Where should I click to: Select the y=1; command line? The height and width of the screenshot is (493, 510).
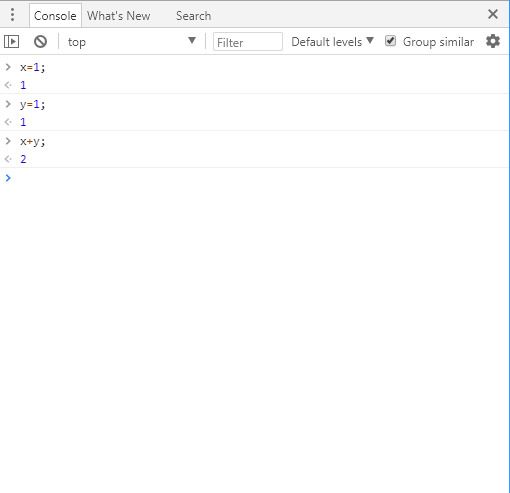(32, 105)
